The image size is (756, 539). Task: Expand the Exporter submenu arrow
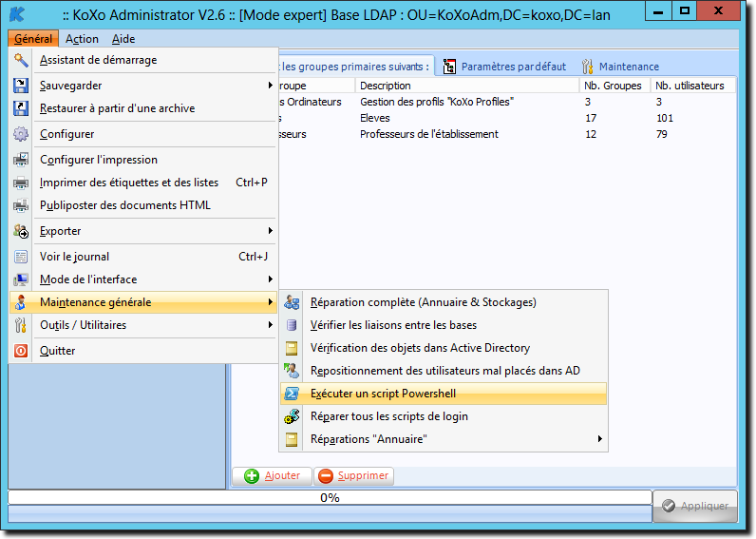tap(270, 231)
